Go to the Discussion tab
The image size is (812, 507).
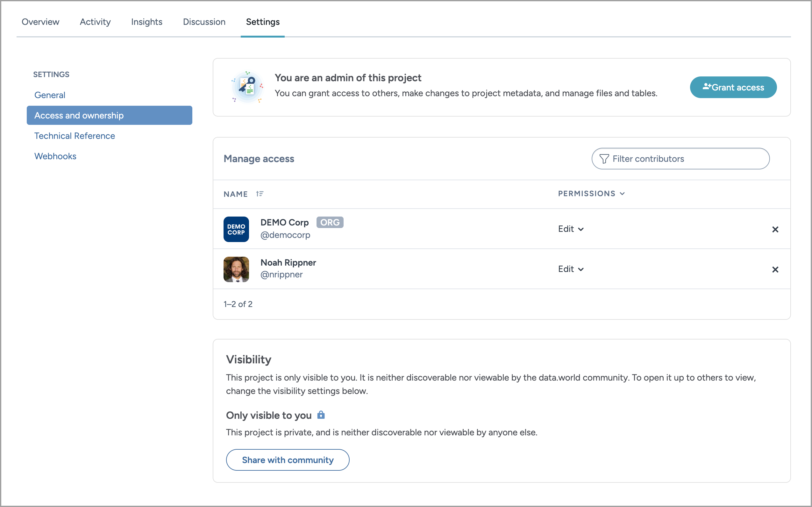point(204,22)
